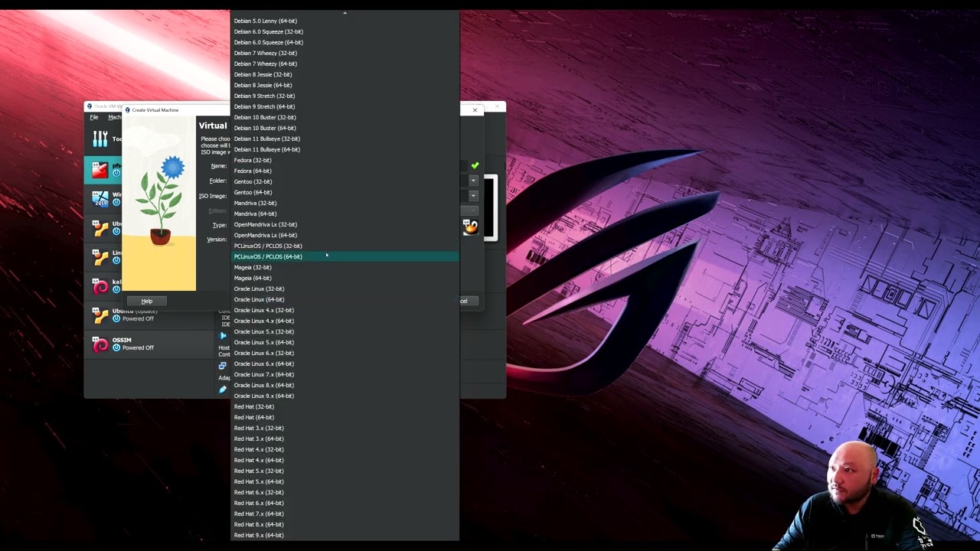Select Red Hat 3.x (32-bit)
980x551 pixels.
point(345,428)
